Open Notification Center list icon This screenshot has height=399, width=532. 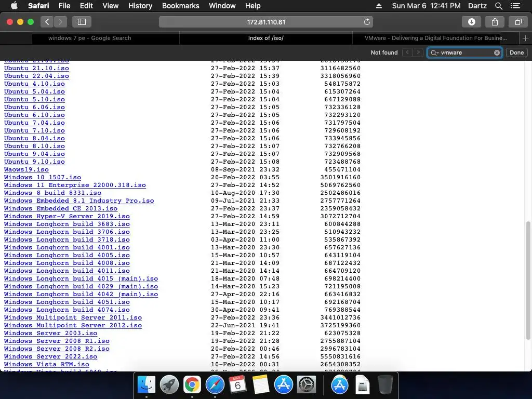tap(515, 6)
